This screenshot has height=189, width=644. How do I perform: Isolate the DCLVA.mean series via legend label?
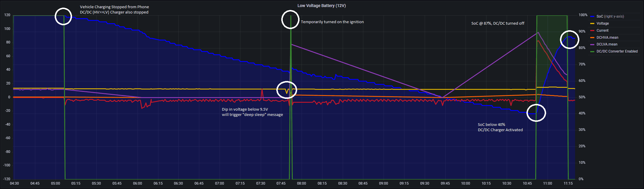pos(607,44)
